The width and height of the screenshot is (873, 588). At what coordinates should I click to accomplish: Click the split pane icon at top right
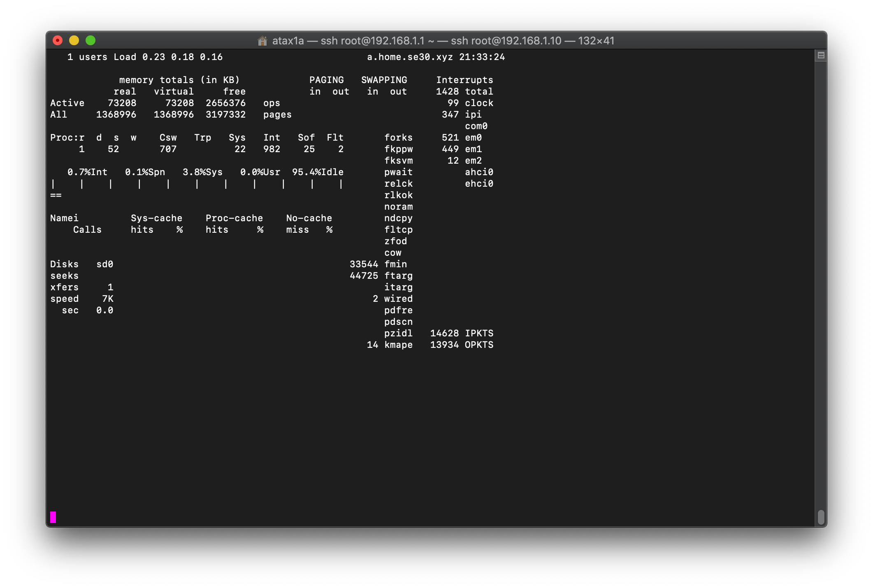pos(821,55)
